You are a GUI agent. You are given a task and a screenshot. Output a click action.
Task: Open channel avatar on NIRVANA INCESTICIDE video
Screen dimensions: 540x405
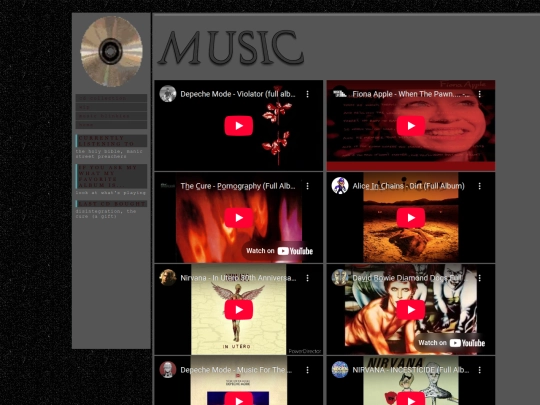(x=340, y=370)
